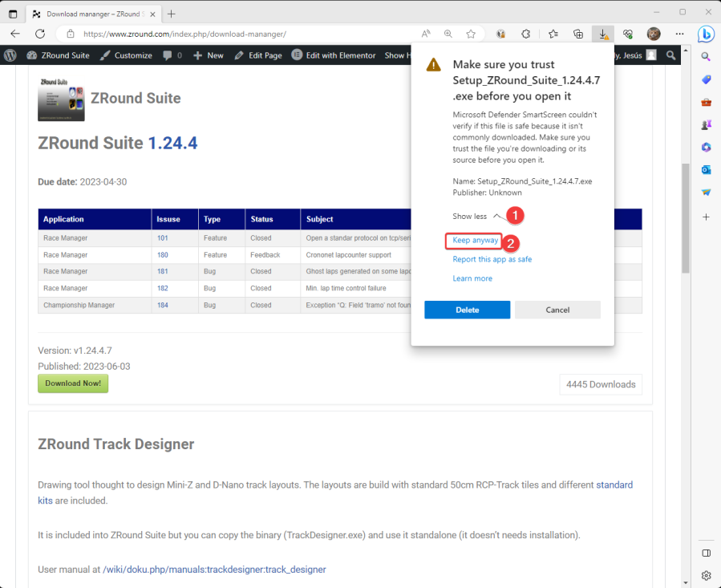Open the tab actions menu icon
Image resolution: width=721 pixels, height=588 pixels.
[13, 14]
